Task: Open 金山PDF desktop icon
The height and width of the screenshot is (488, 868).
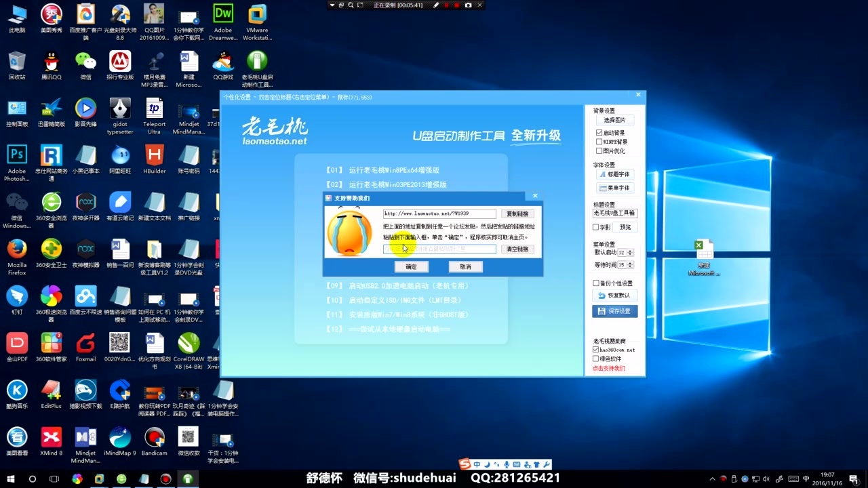Action: [x=17, y=347]
